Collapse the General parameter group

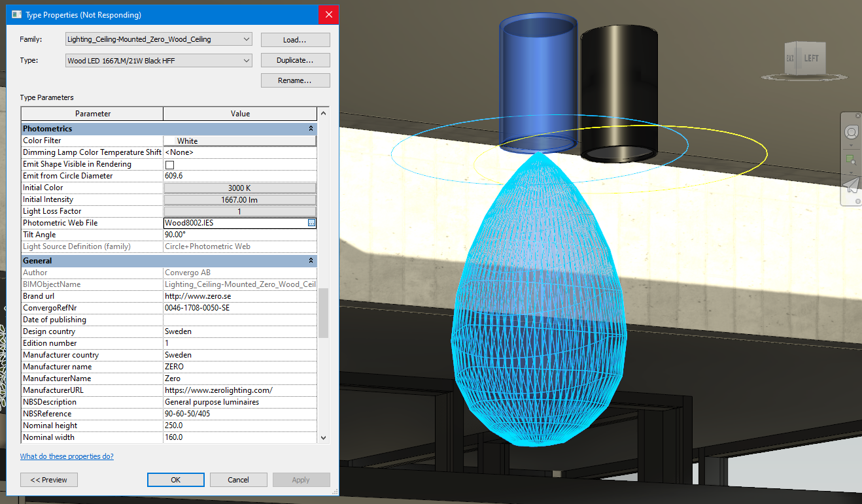312,260
